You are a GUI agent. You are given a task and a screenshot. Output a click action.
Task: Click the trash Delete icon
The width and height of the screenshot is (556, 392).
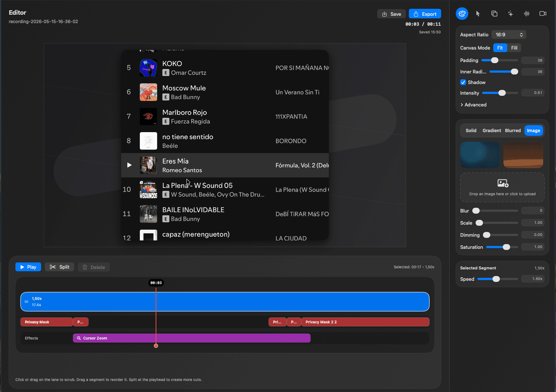(85, 267)
